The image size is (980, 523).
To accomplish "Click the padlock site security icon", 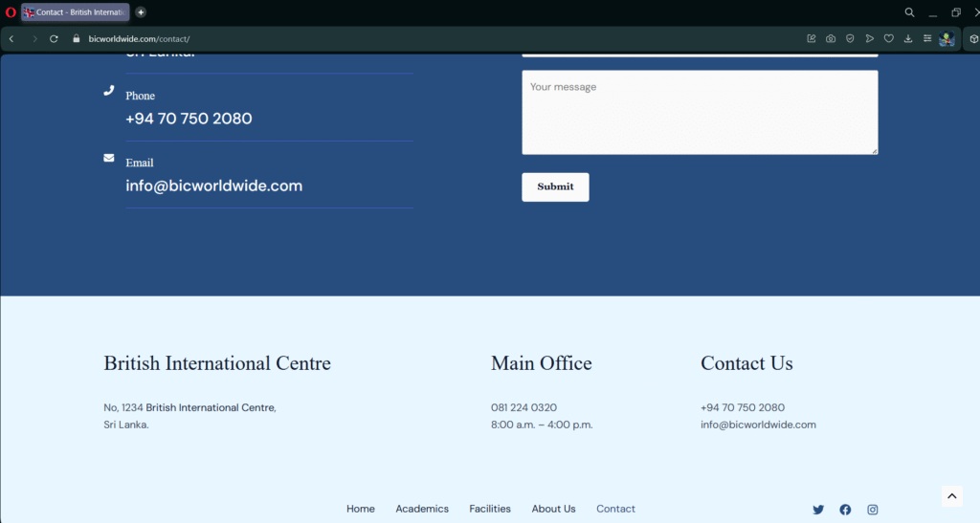I will pyautogui.click(x=77, y=38).
